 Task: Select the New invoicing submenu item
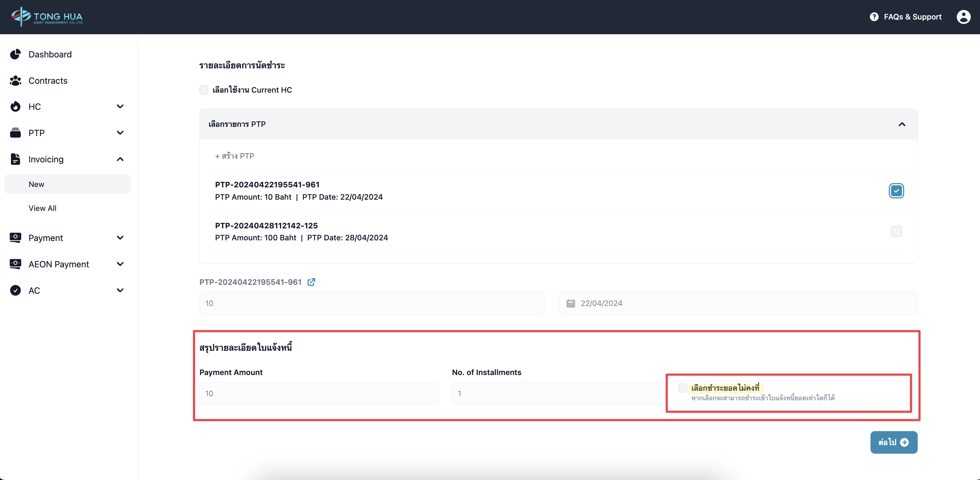(37, 184)
